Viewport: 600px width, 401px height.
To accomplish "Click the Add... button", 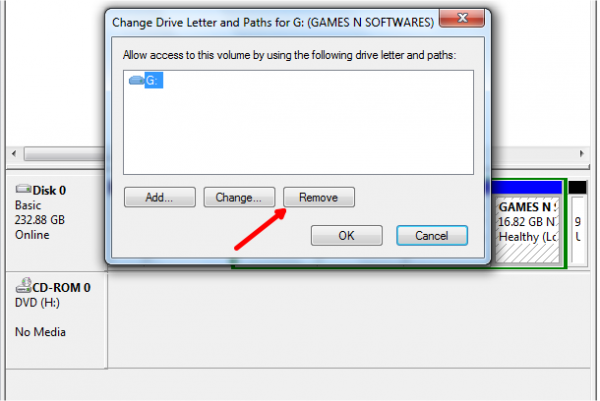I will 160,197.
